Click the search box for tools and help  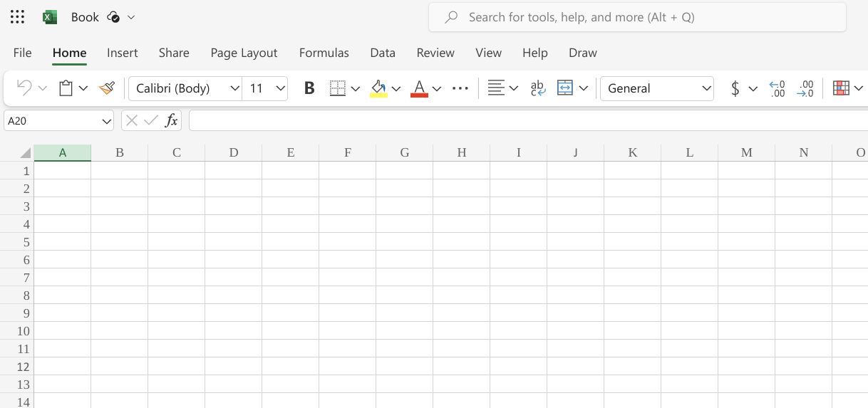637,17
